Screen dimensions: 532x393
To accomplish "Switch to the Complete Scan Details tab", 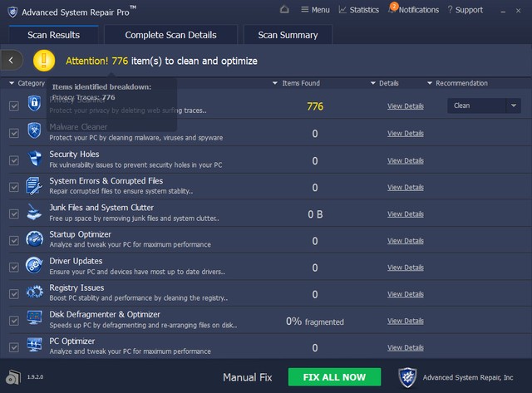I will pos(170,35).
